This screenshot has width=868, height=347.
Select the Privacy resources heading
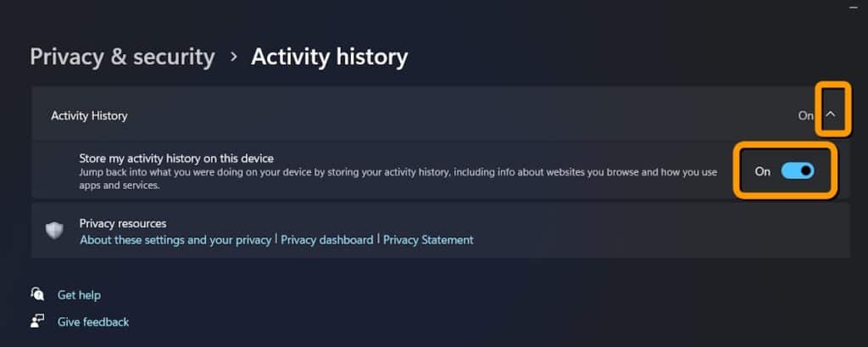click(x=123, y=223)
